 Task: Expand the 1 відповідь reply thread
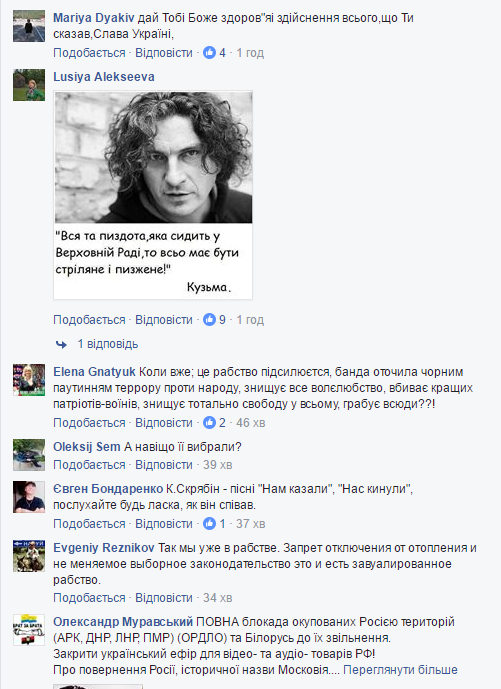pos(108,344)
